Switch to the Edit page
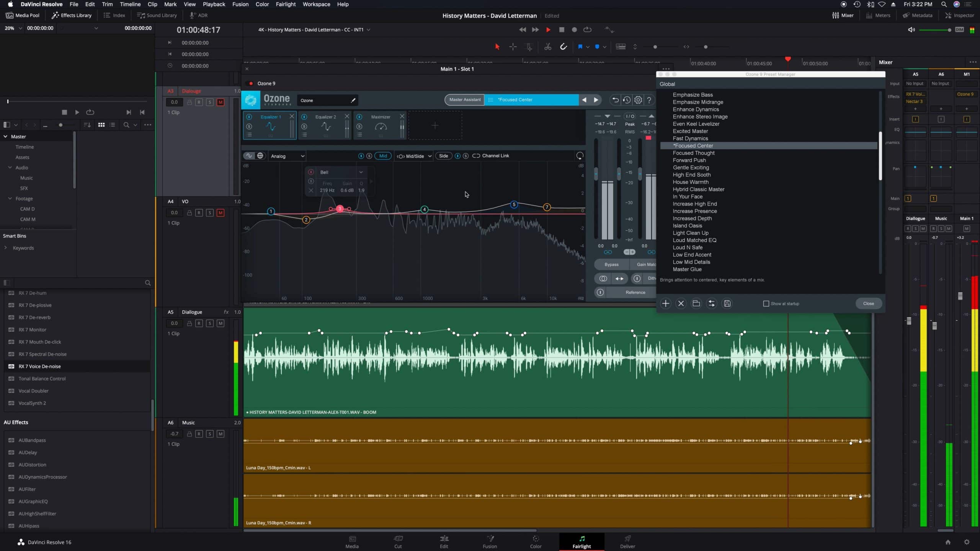 pyautogui.click(x=444, y=542)
